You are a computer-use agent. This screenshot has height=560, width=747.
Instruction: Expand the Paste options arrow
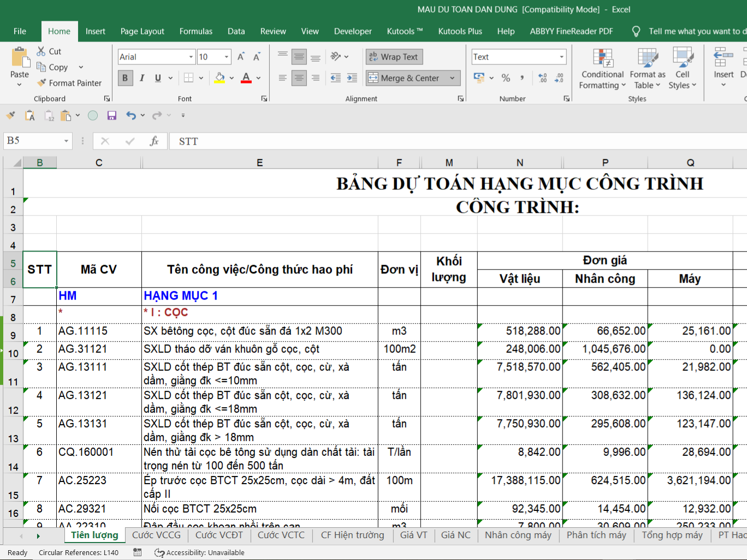(x=20, y=85)
